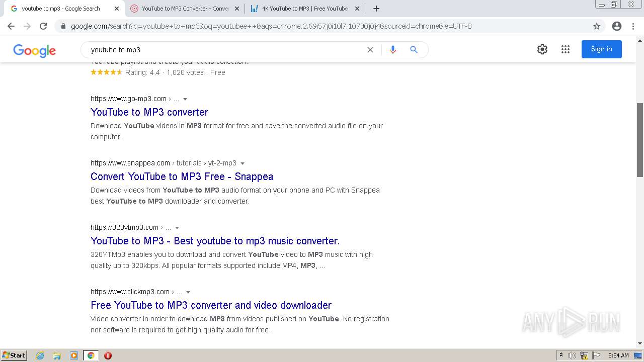The width and height of the screenshot is (644, 362).
Task: Click the https://www.clickmp3.com URL text
Action: [130, 292]
